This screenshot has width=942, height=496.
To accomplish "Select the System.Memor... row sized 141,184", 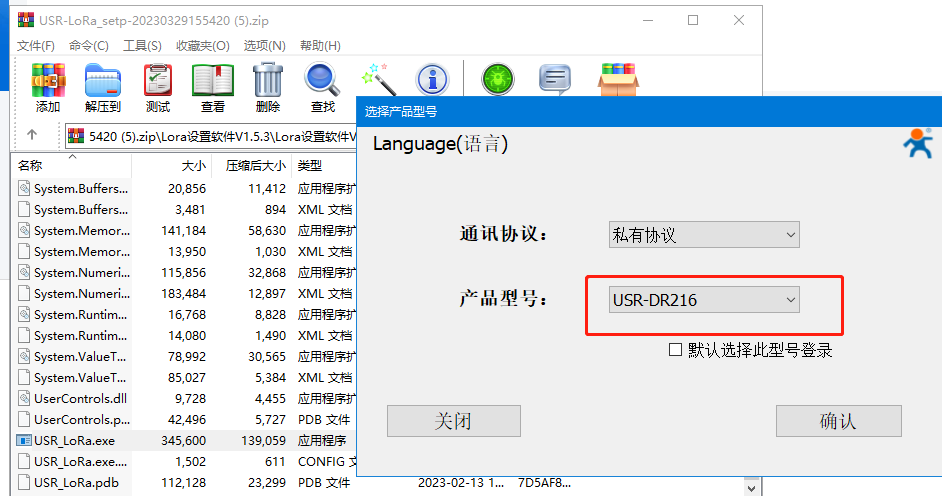I will tap(184, 230).
